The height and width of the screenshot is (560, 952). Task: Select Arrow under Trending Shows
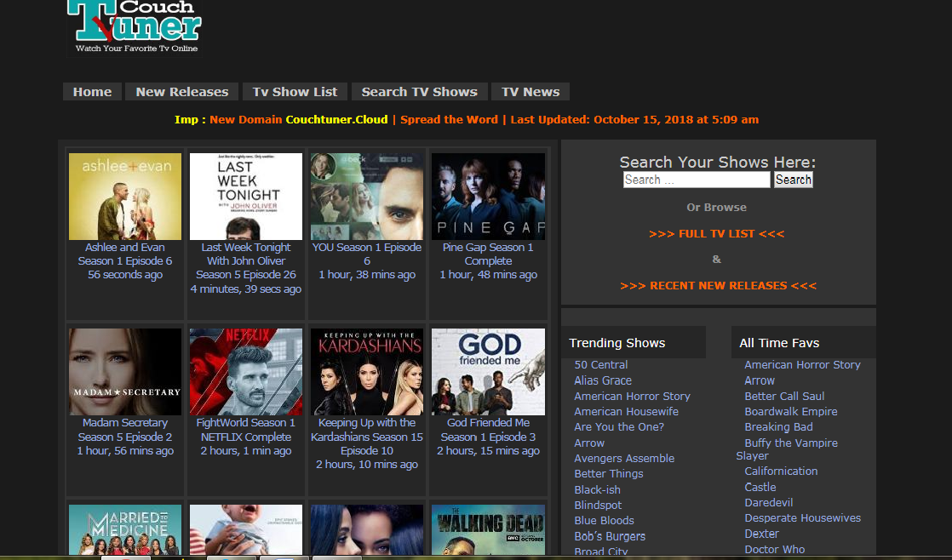(x=589, y=443)
